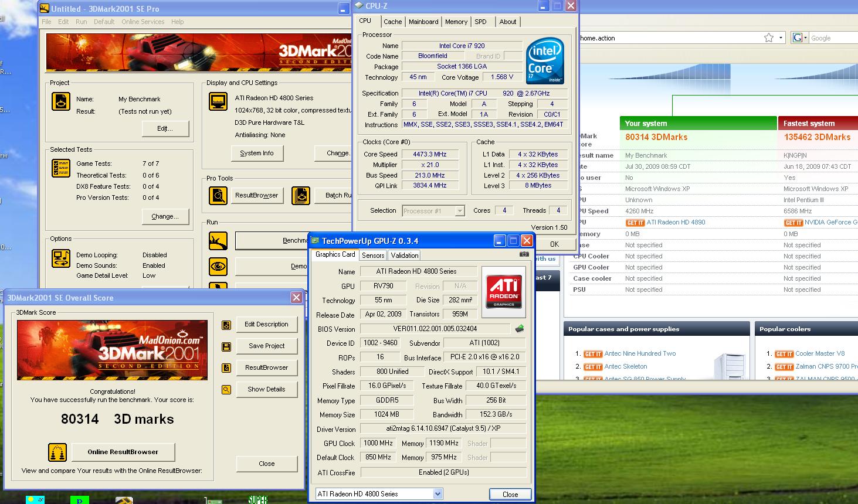The width and height of the screenshot is (858, 504).
Task: Click the Edit... button in Project
Action: click(165, 128)
